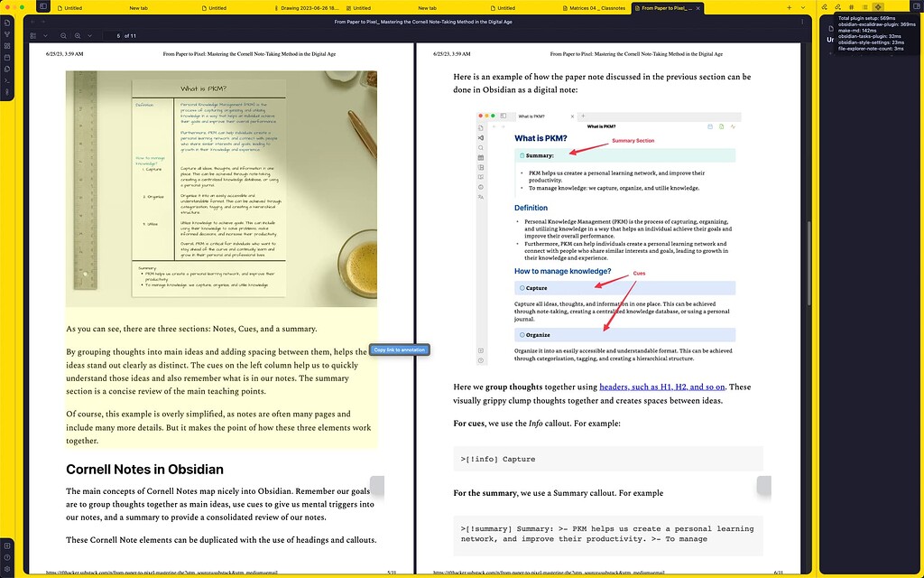Open the tab list dropdown next to the plus
The height and width of the screenshot is (578, 924).
803,7
